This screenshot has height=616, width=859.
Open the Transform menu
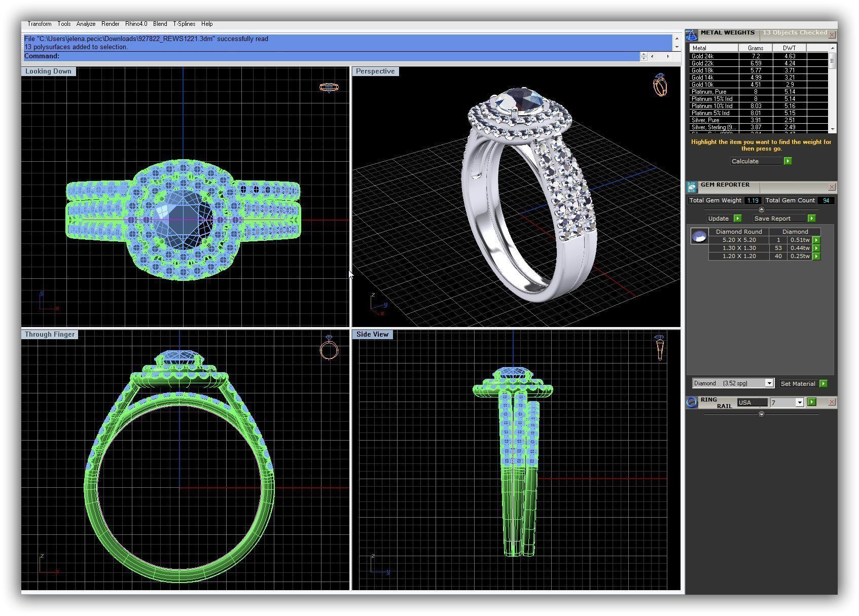pos(40,24)
